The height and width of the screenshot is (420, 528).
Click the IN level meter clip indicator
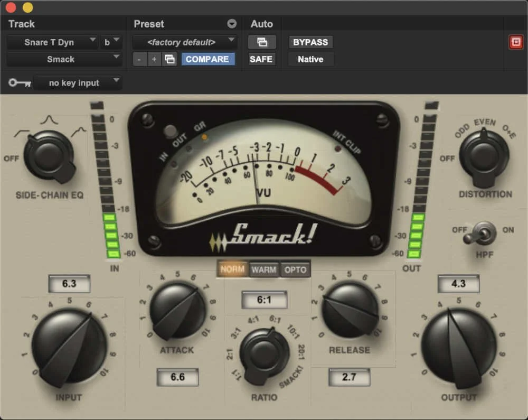[97, 105]
